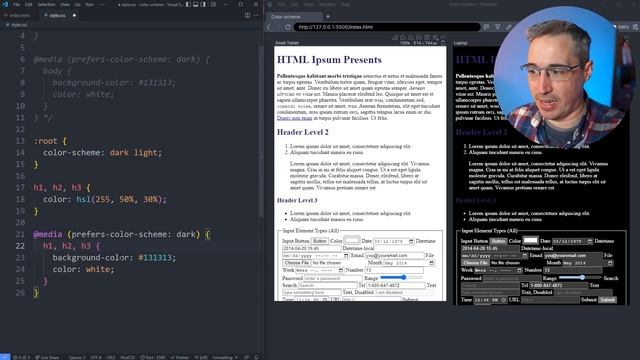Open a new browser tab with the plus icon
This screenshot has height=360, width=640.
(x=328, y=17)
